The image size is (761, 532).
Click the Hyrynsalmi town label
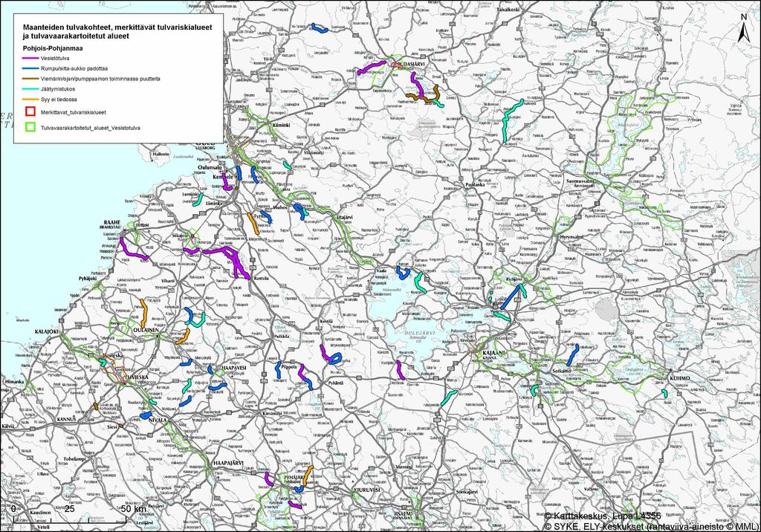pyautogui.click(x=571, y=237)
